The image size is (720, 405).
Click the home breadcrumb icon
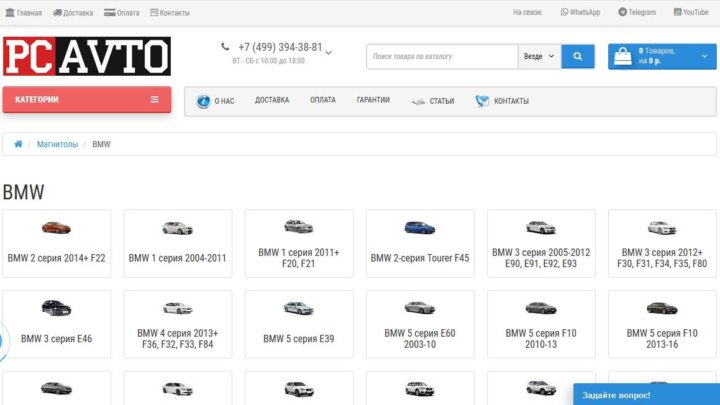pyautogui.click(x=18, y=144)
